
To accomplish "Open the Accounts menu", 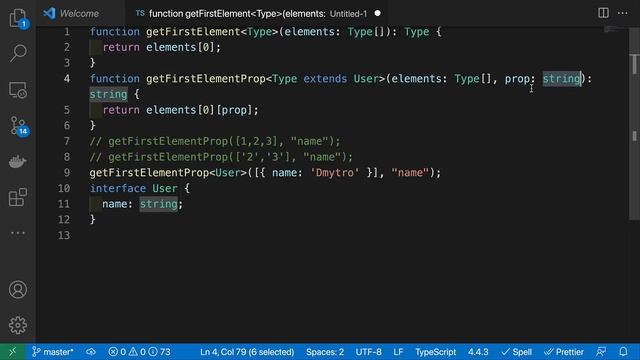I will [x=18, y=289].
